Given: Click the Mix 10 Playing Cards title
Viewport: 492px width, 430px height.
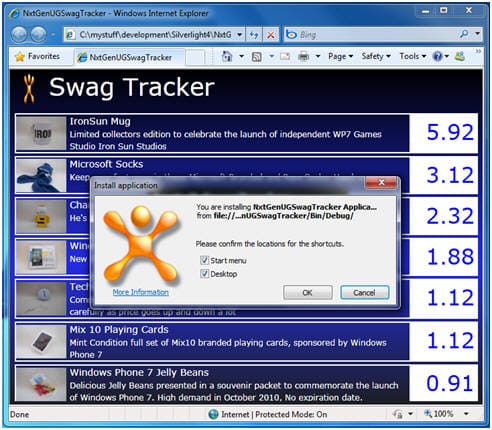Looking at the screenshot, I should [x=119, y=330].
